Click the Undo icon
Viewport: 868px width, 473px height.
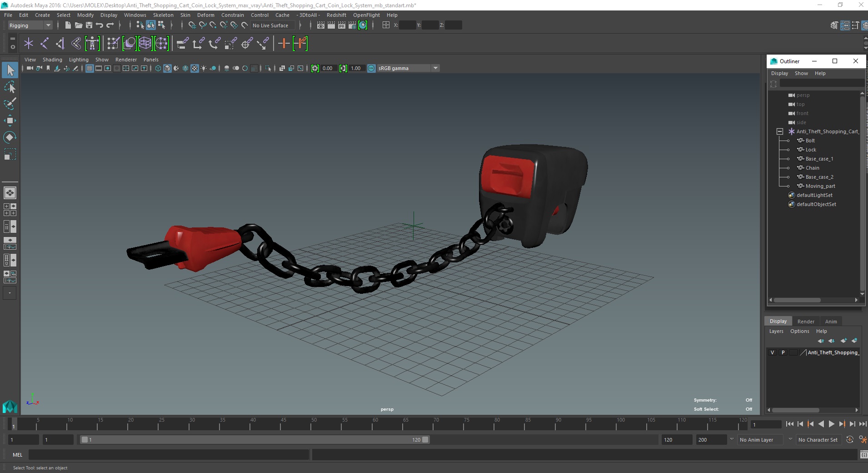point(100,25)
